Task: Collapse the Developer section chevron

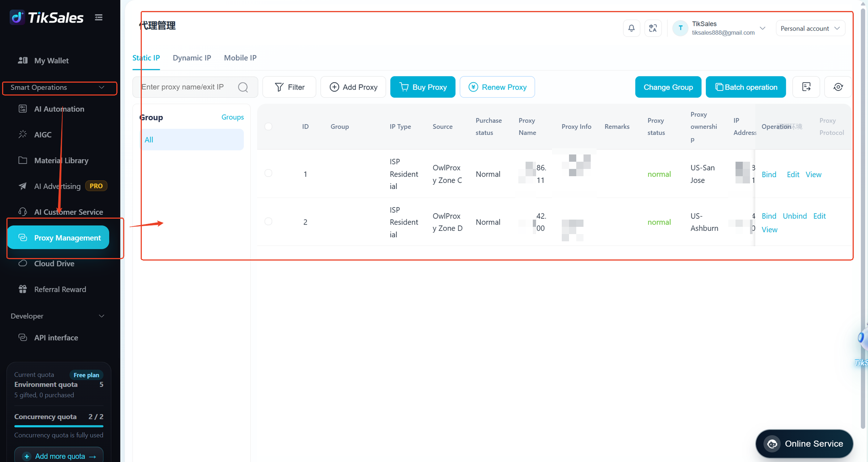Action: pos(102,316)
